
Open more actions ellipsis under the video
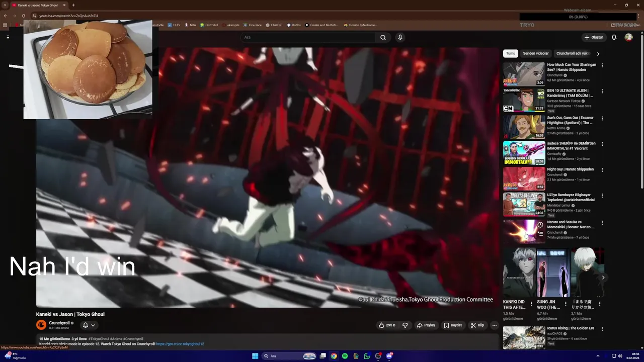coord(494,325)
